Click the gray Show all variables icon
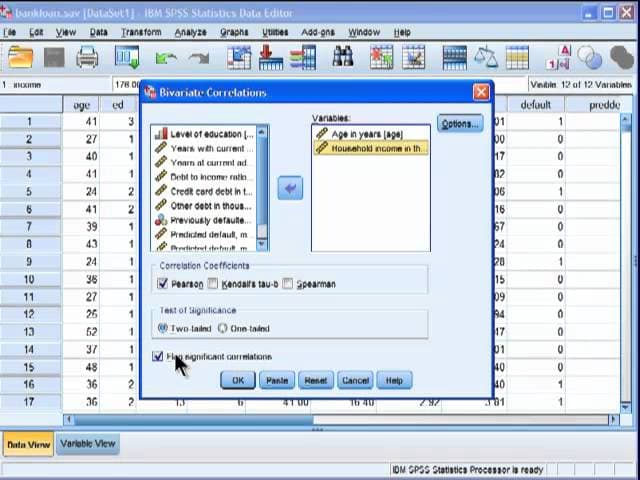Viewport: 640px width, 480px height. click(622, 57)
